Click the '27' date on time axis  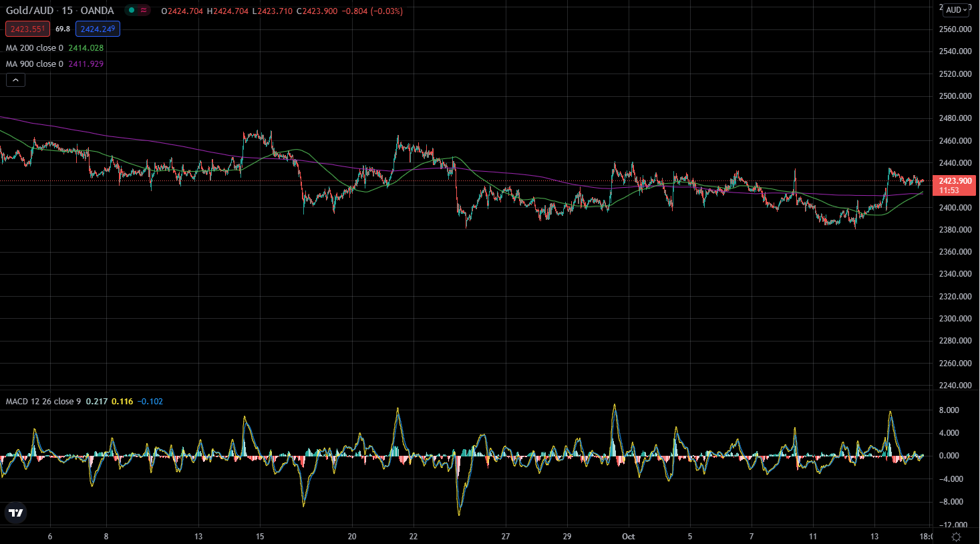pos(506,537)
